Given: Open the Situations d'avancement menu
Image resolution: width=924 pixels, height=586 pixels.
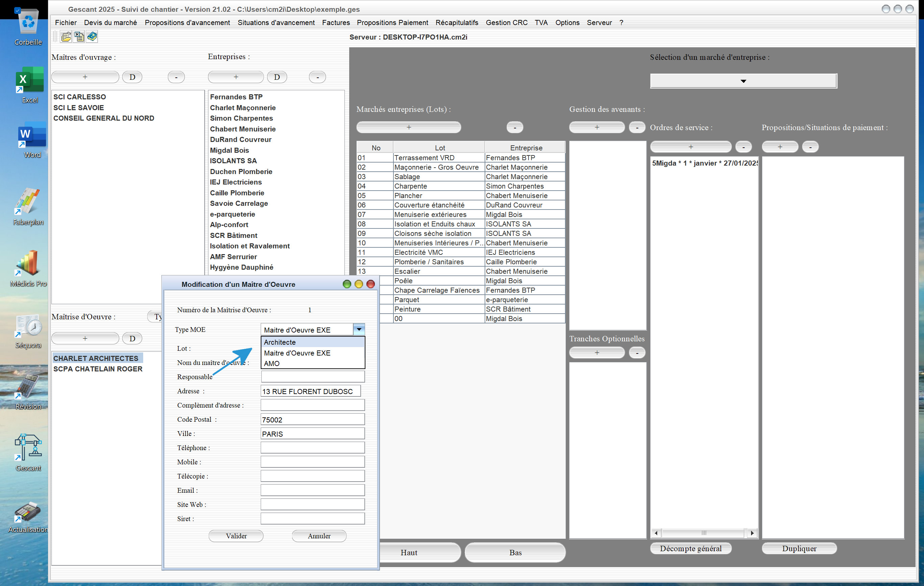Looking at the screenshot, I should (276, 23).
